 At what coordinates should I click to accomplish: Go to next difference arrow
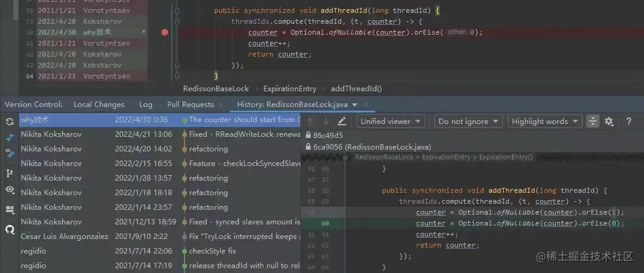(x=326, y=121)
